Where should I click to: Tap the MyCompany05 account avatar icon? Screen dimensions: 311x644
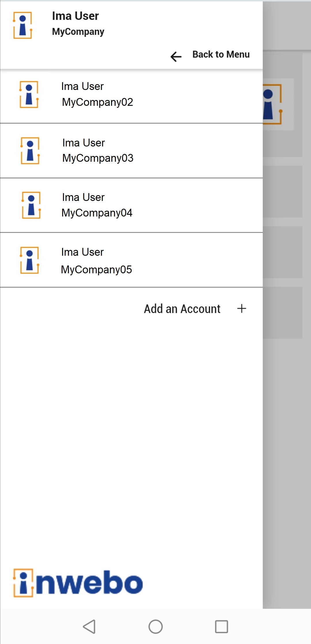click(30, 260)
